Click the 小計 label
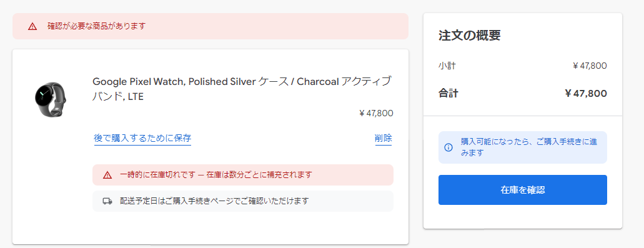644x248 pixels. [447, 66]
